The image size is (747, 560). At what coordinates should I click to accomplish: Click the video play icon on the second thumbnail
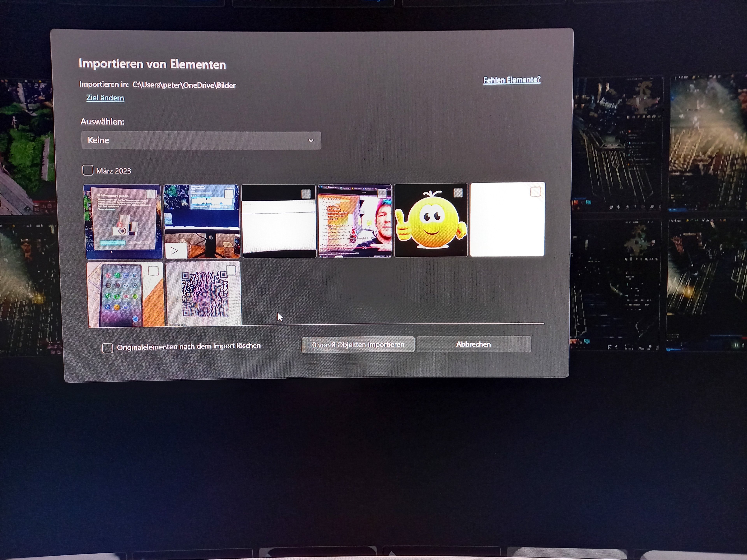174,251
